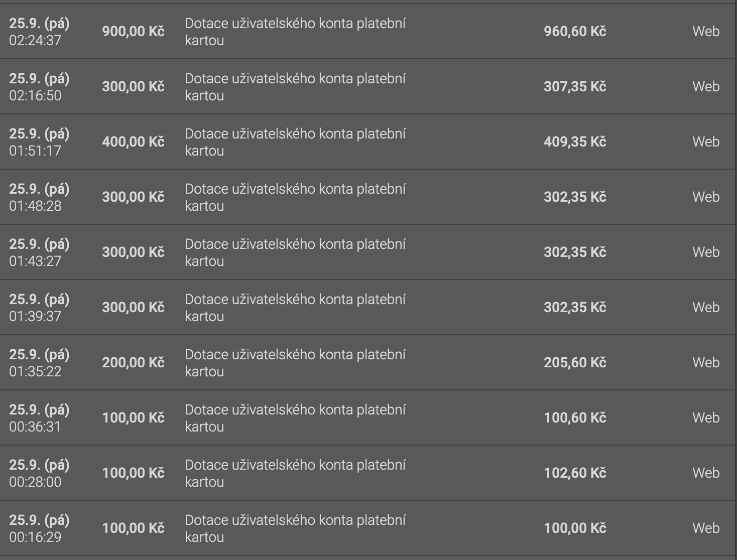This screenshot has width=737, height=560.
Task: Click the 900,00 Kč deposit amount
Action: [133, 32]
